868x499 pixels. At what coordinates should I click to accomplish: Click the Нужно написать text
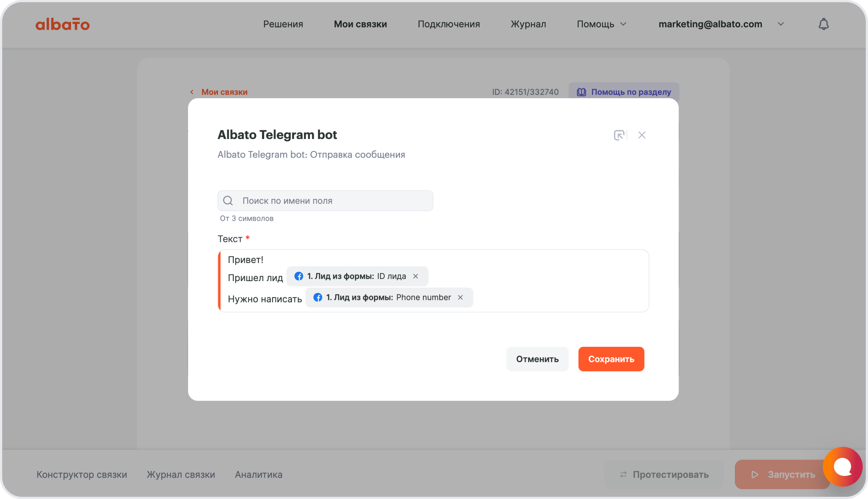coord(265,299)
